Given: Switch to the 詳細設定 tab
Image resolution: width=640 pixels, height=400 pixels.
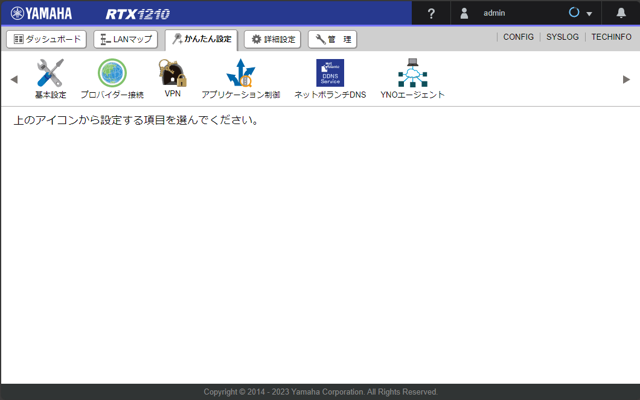Looking at the screenshot, I should (273, 39).
